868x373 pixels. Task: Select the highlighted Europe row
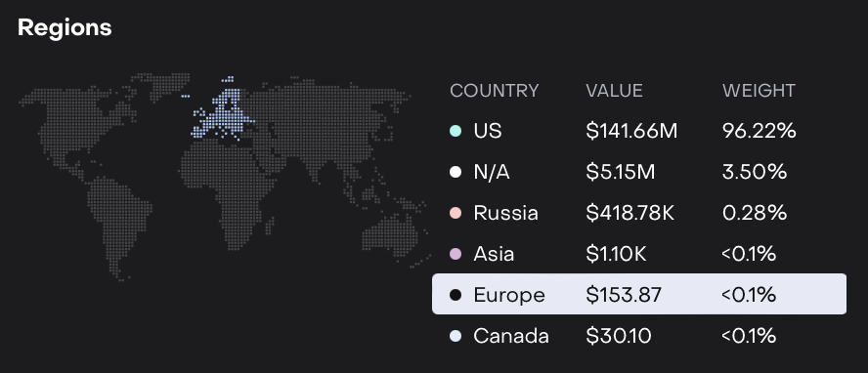(x=639, y=294)
